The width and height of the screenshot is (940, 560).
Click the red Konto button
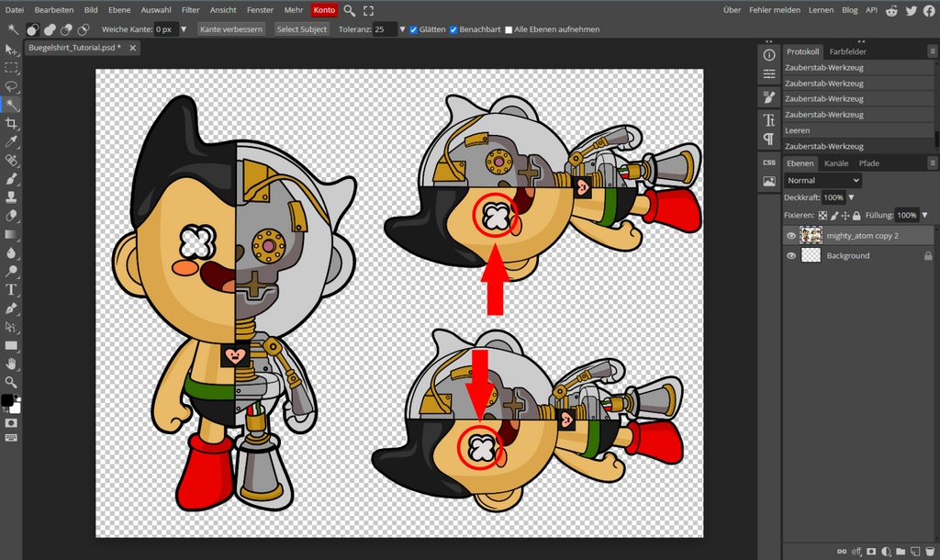pyautogui.click(x=324, y=10)
